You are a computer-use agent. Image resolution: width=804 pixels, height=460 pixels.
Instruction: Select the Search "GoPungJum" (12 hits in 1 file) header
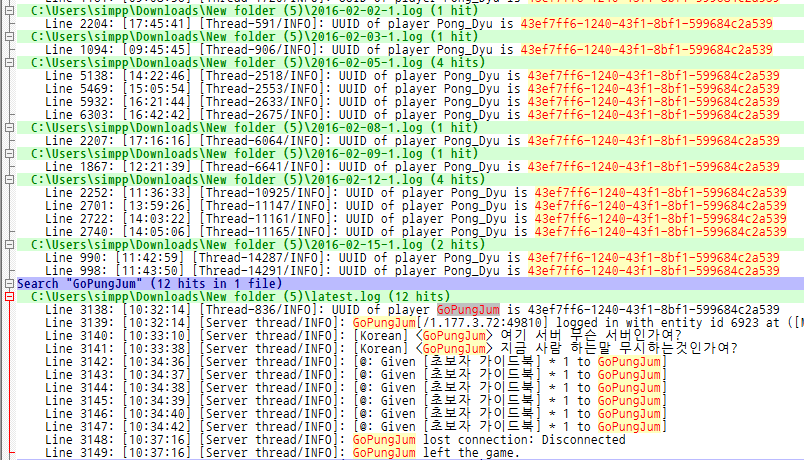click(x=410, y=284)
